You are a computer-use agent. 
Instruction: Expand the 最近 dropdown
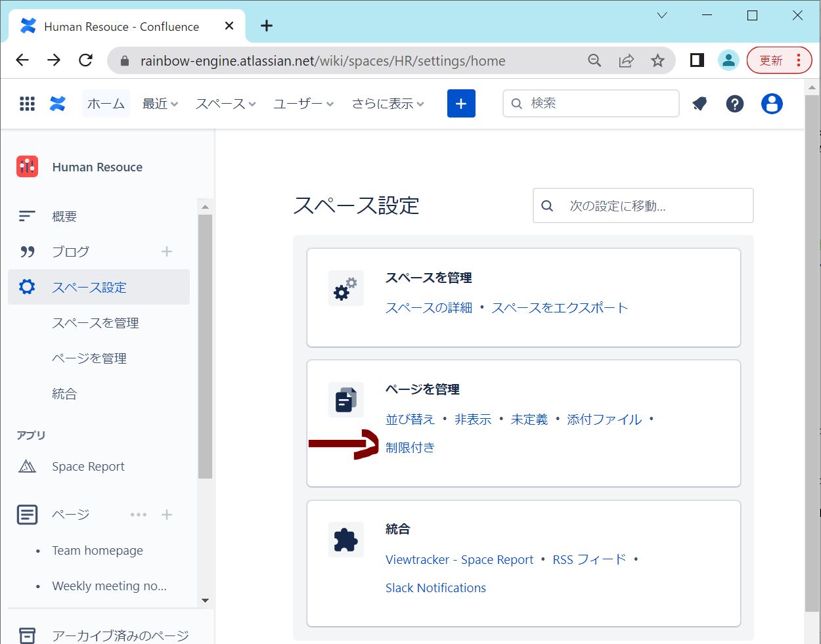(x=160, y=104)
